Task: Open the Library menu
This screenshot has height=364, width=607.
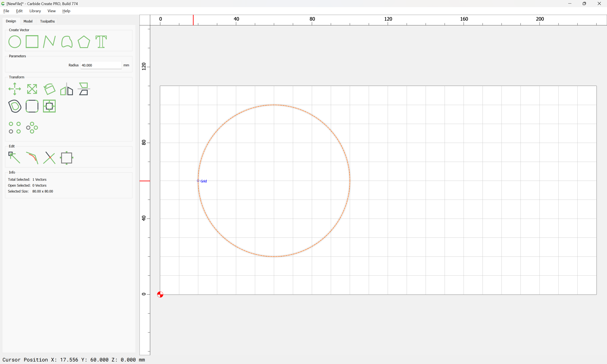Action: (x=35, y=11)
